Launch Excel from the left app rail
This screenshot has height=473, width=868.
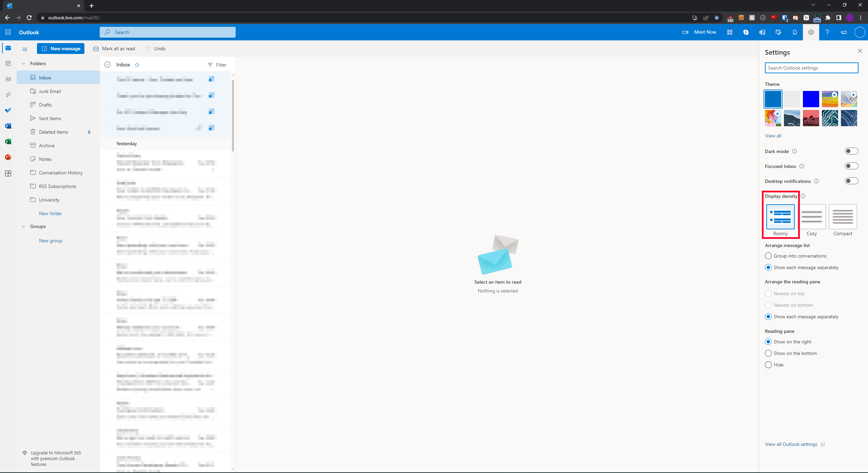(8, 141)
